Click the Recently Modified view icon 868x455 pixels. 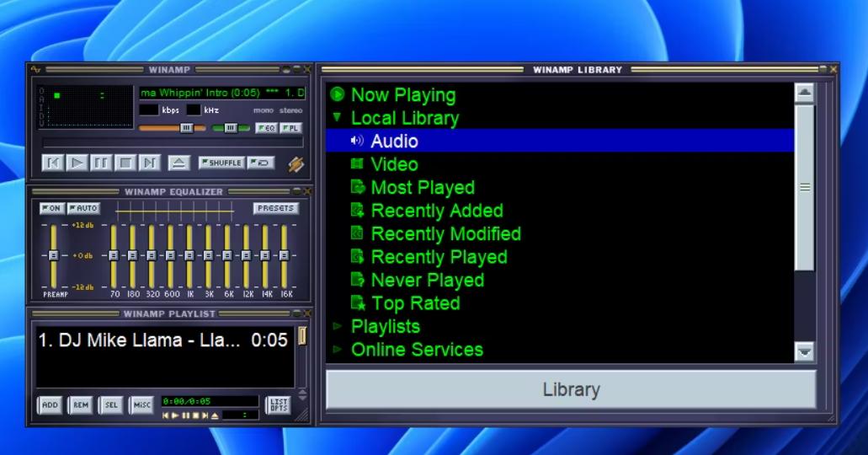[x=358, y=233]
